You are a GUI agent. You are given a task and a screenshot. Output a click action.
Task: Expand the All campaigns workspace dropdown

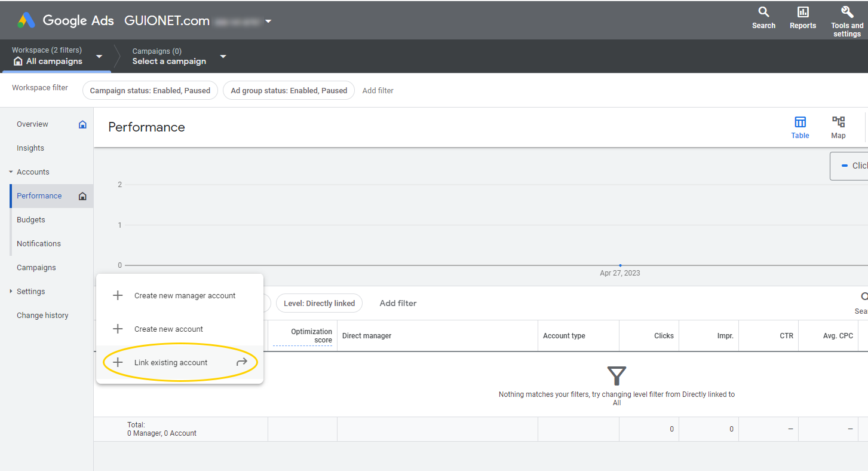(99, 56)
